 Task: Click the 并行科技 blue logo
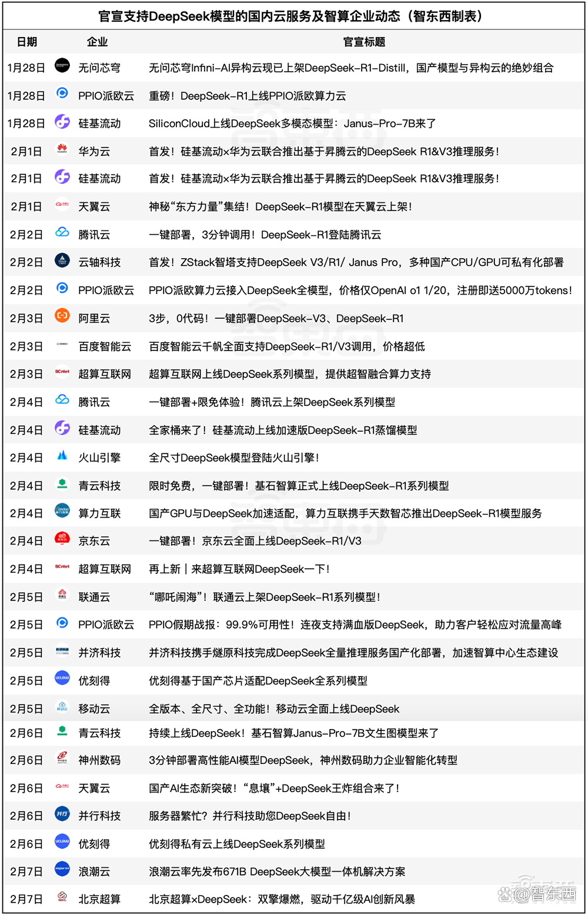tap(62, 814)
